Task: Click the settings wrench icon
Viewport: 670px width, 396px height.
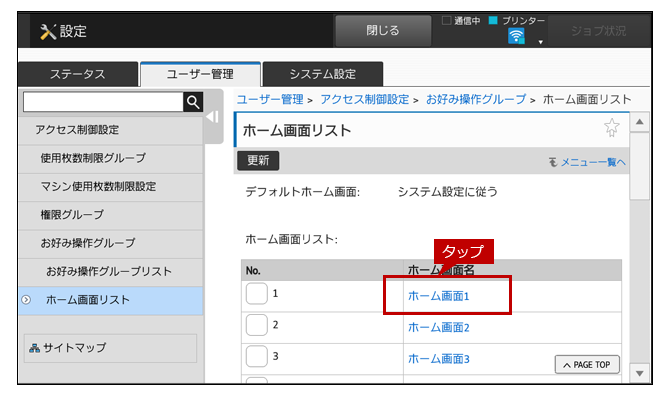Action: [48, 32]
